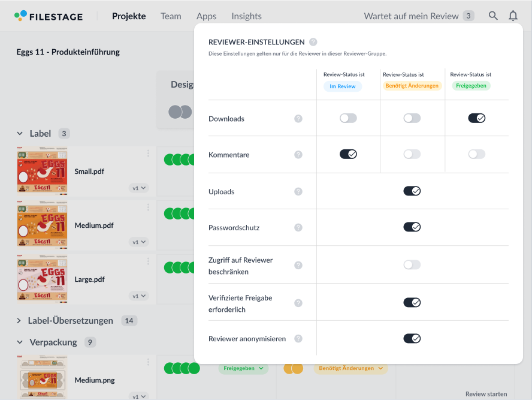Disable Verifizierte Freigabe erforderlich switch
Screen dimensions: 532x400
pos(412,302)
